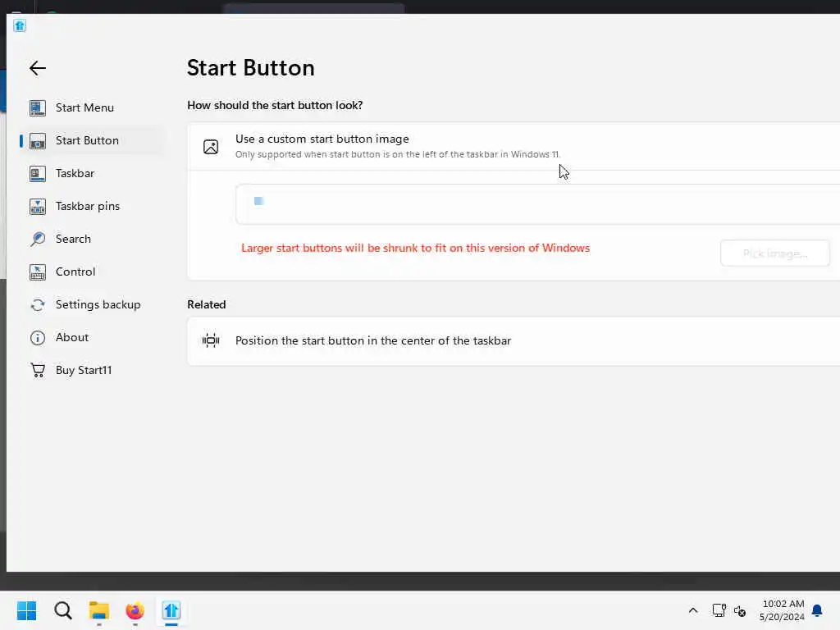Open the notification bell

817,610
